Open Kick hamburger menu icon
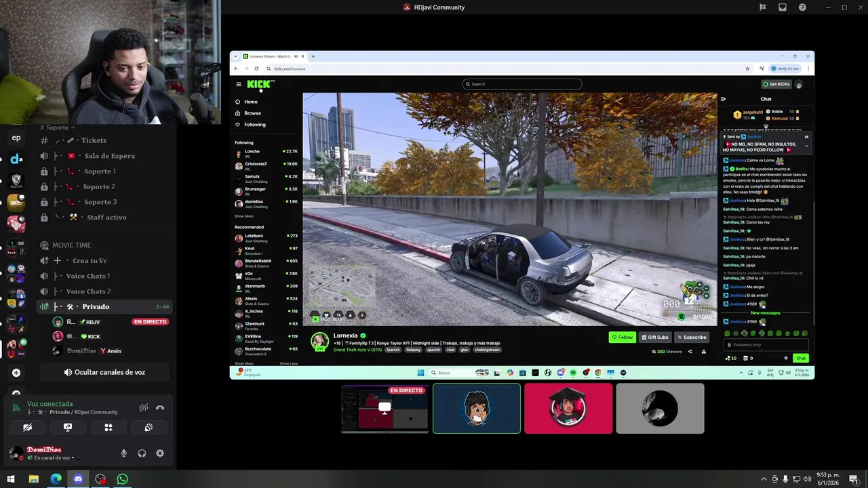Image resolution: width=868 pixels, height=488 pixels. (239, 84)
